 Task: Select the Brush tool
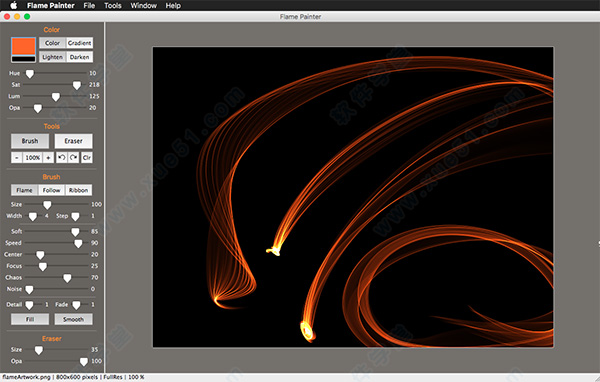pos(30,141)
